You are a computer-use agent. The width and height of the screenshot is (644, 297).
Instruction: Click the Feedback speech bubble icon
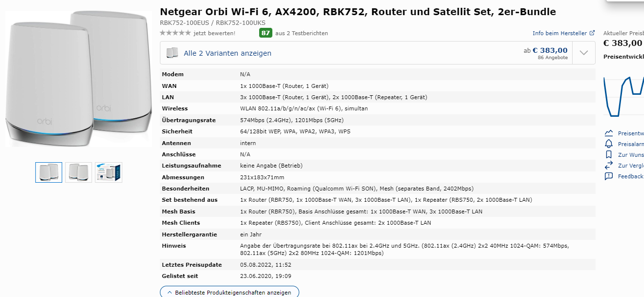609,176
